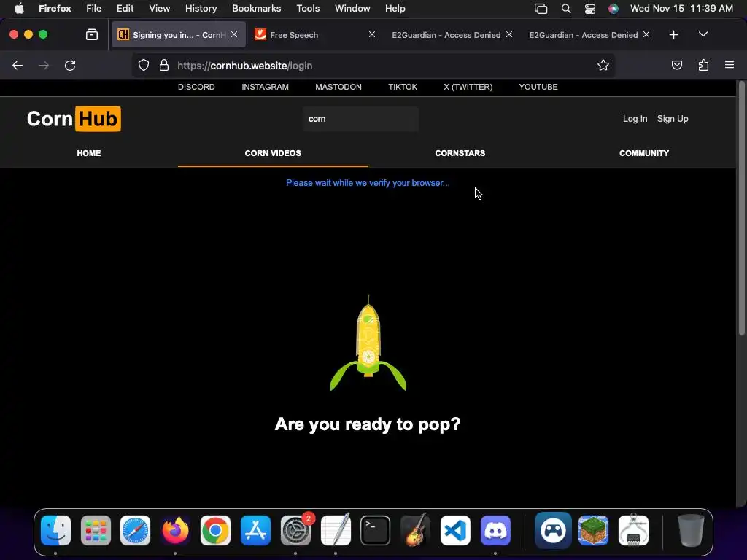This screenshot has height=560, width=747.
Task: Open the COMMUNITY nav tab
Action: [x=644, y=153]
